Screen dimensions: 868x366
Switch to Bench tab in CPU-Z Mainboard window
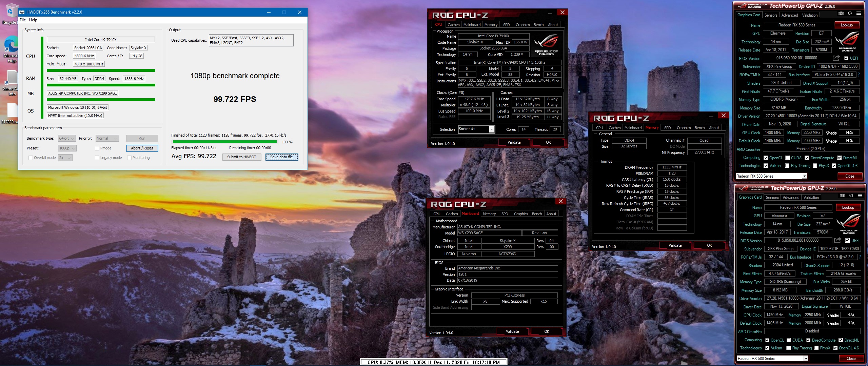click(x=537, y=214)
